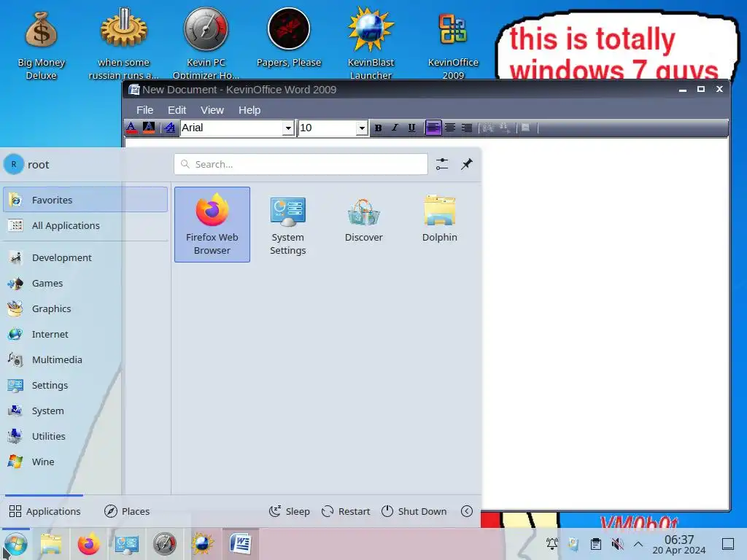Open System Settings from taskbar

pyautogui.click(x=127, y=544)
